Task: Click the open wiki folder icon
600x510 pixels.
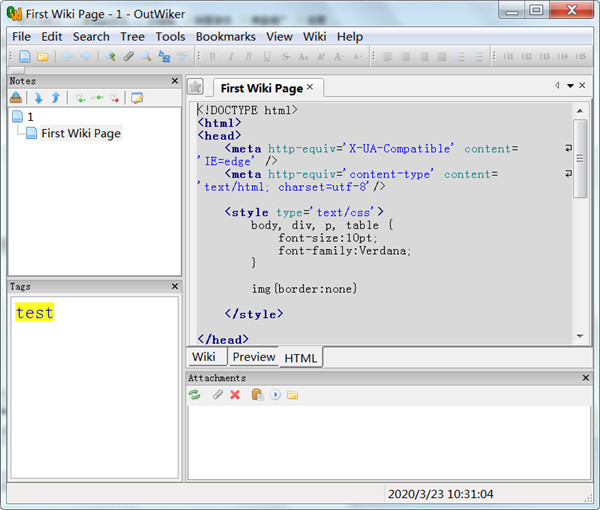Action: pyautogui.click(x=42, y=57)
